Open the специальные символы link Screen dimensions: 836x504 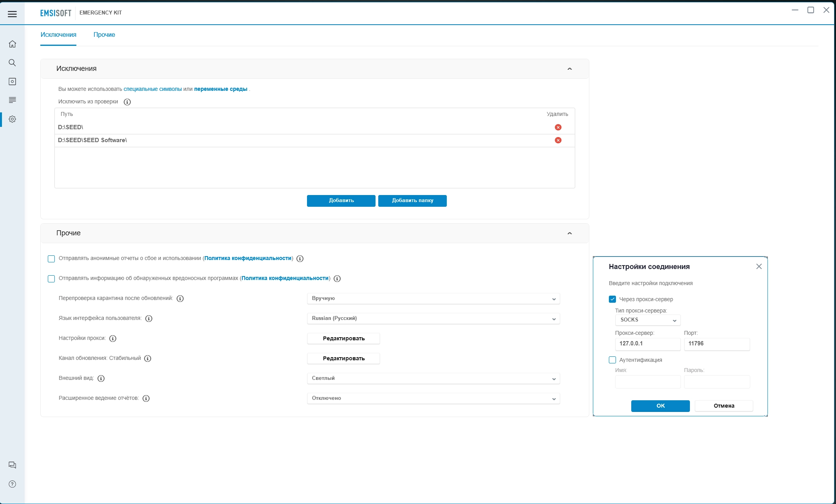(153, 89)
